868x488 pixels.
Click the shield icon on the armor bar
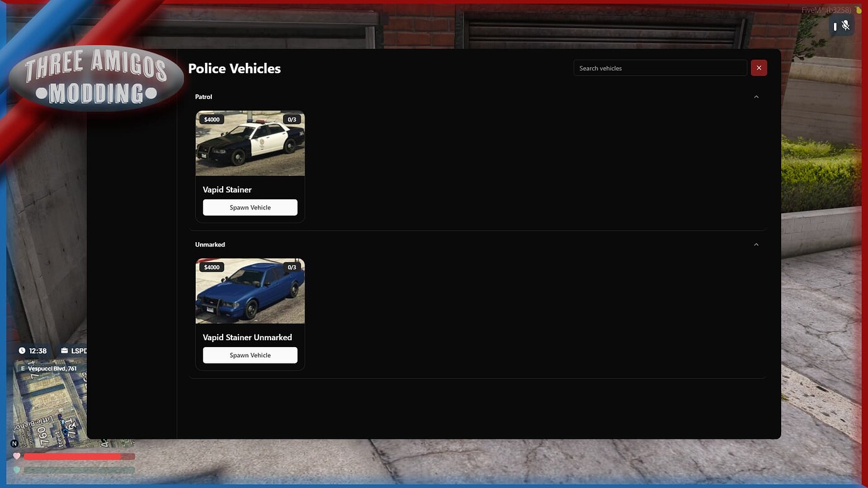click(x=17, y=469)
